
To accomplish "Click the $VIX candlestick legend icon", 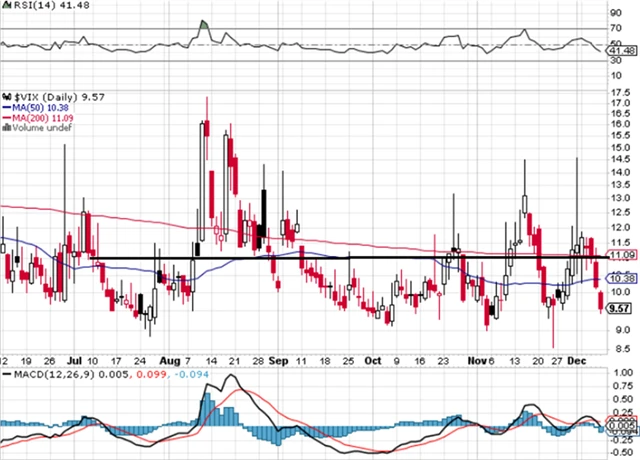I will [5, 95].
